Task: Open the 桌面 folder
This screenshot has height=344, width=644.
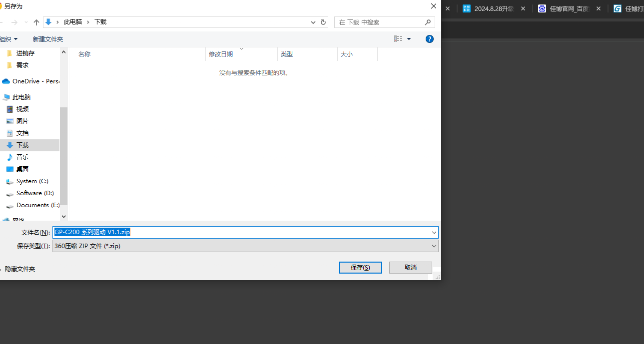Action: (x=22, y=169)
